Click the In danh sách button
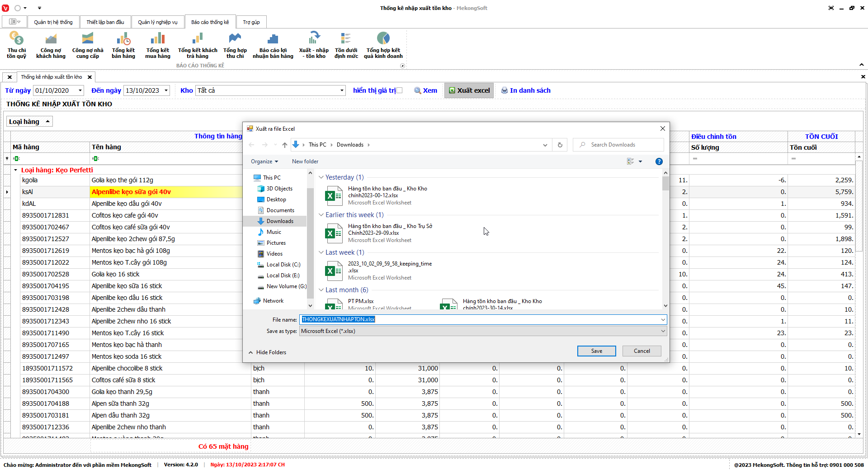Image resolution: width=868 pixels, height=470 pixels. click(x=526, y=90)
